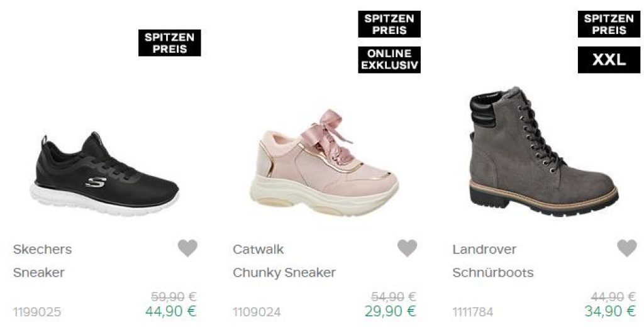Click the 44,90 € Skechers sale price
This screenshot has height=327, width=644.
point(171,311)
